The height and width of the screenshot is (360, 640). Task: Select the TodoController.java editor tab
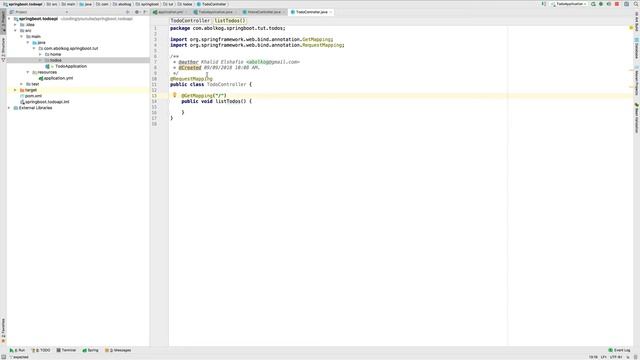coord(311,12)
